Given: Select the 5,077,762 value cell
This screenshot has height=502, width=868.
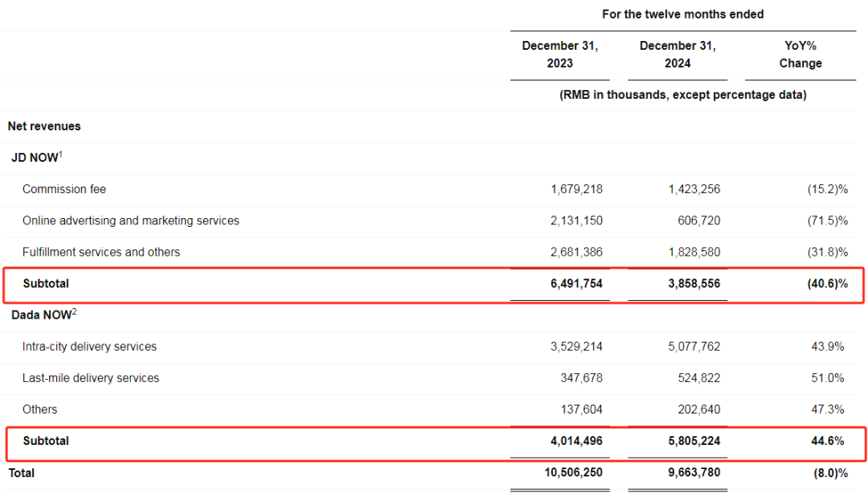Looking at the screenshot, I should [694, 346].
